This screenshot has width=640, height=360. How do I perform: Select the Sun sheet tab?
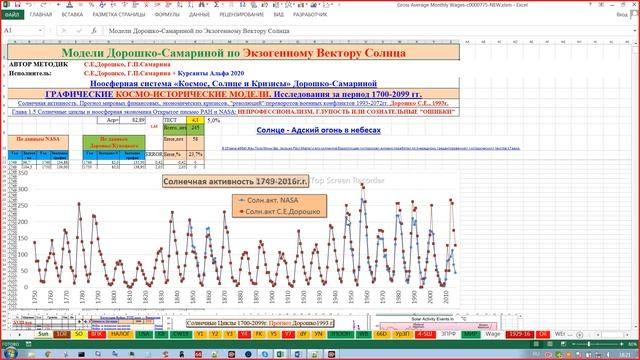(x=43, y=334)
